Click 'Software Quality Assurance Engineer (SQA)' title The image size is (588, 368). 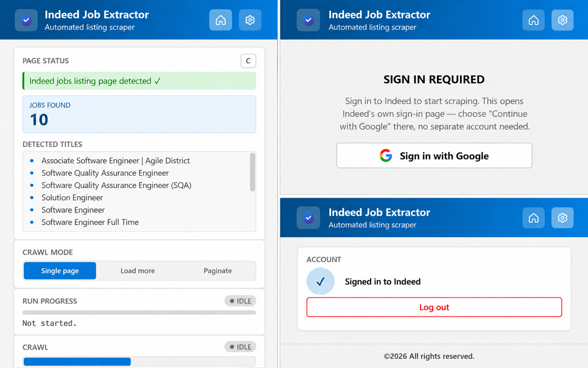tap(116, 185)
